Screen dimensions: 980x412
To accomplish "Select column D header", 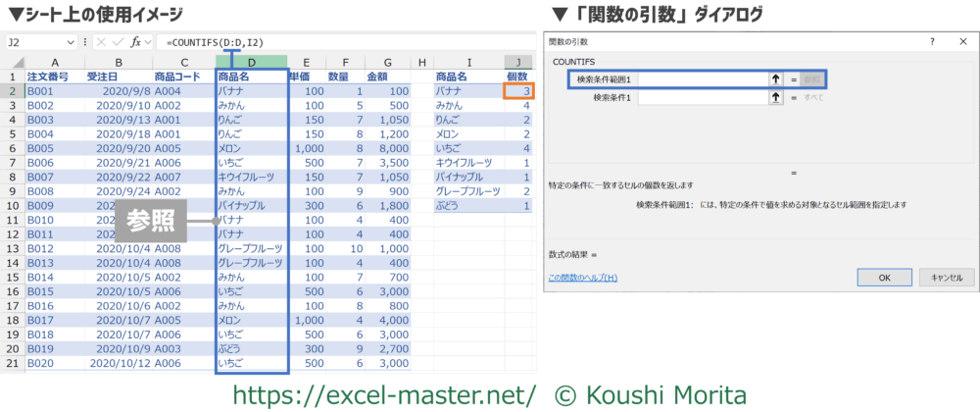I will [252, 62].
